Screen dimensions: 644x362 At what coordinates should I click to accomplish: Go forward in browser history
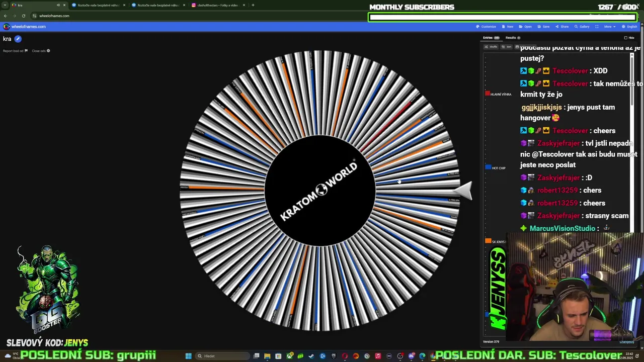(x=14, y=16)
